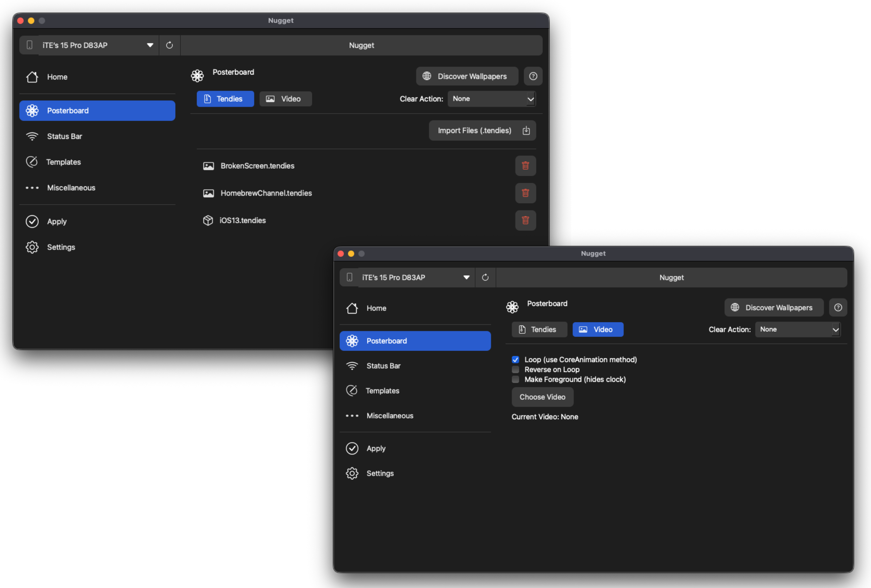Image resolution: width=871 pixels, height=588 pixels.
Task: Click Apply checkmark icon in front window
Action: [352, 448]
